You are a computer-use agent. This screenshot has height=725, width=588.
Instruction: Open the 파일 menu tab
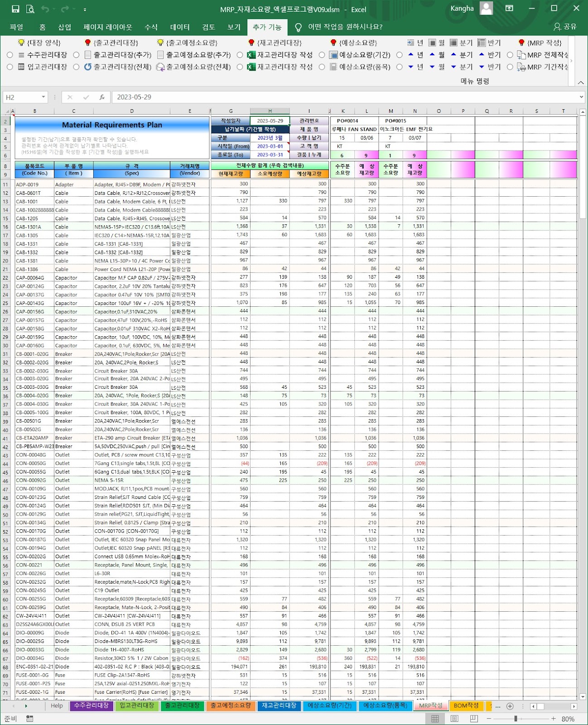pos(16,27)
